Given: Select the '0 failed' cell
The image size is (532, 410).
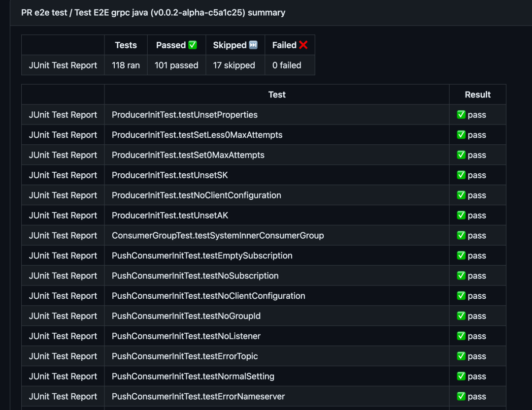Looking at the screenshot, I should 287,65.
